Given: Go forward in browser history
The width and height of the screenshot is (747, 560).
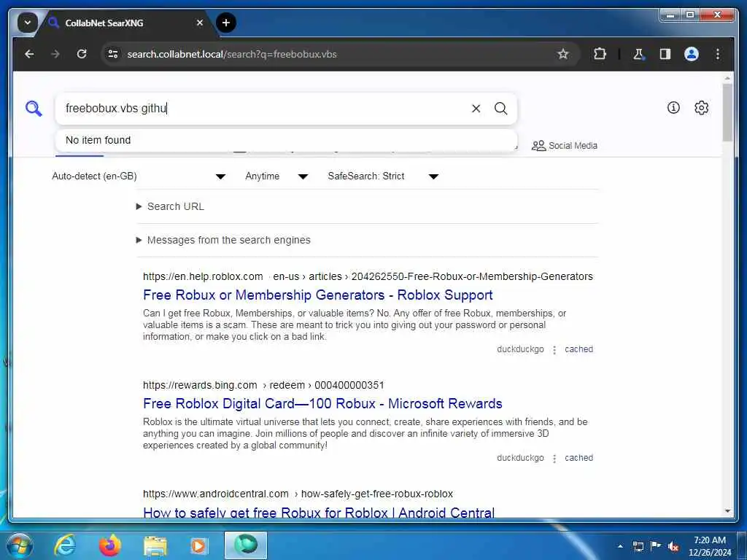Looking at the screenshot, I should click(x=55, y=54).
